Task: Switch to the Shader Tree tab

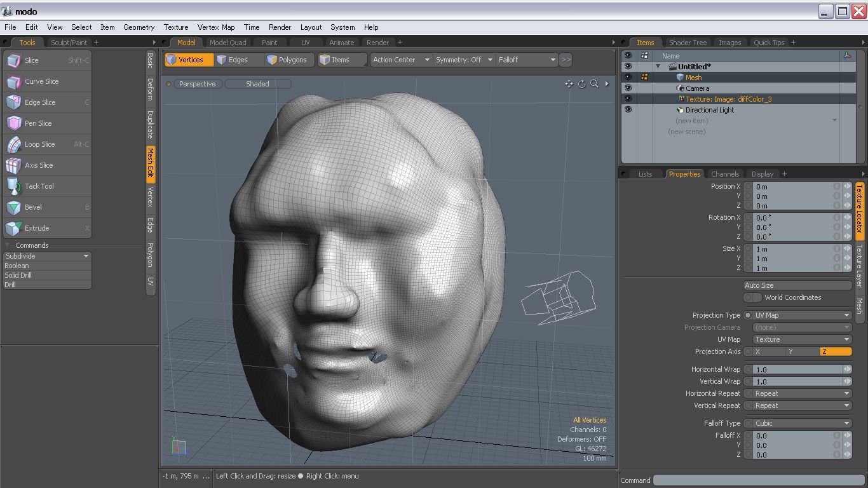Action: coord(688,42)
